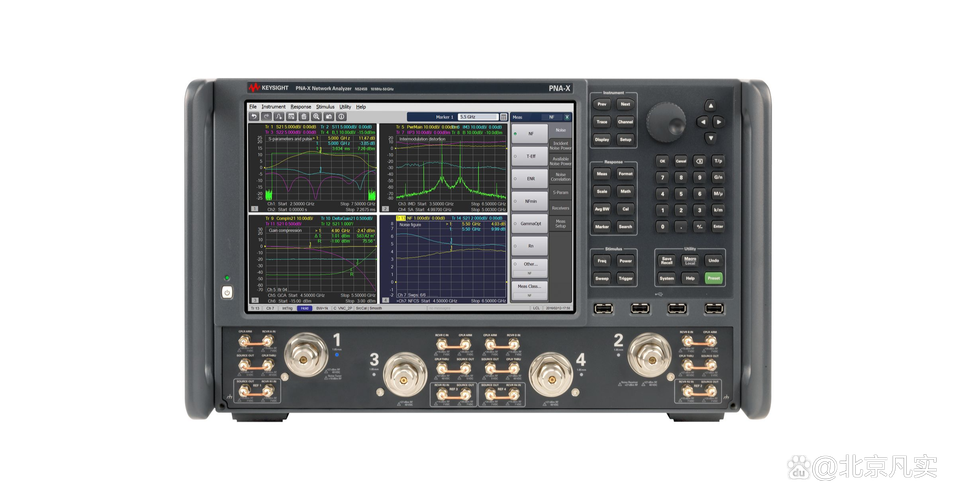This screenshot has height=500, width=956.
Task: Open the NF dropdown in the Meas header
Action: 552,117
